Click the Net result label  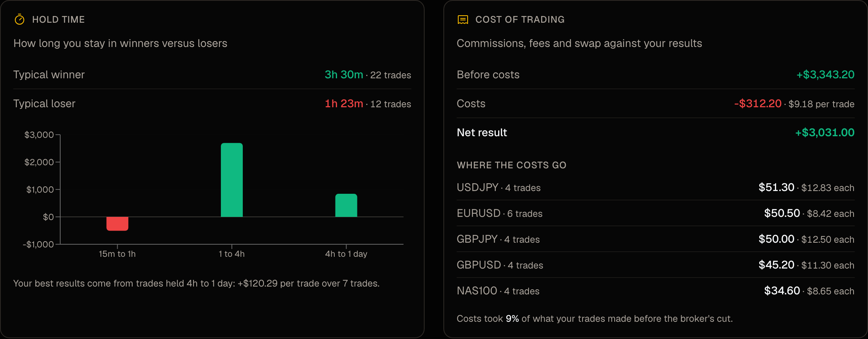click(x=482, y=133)
